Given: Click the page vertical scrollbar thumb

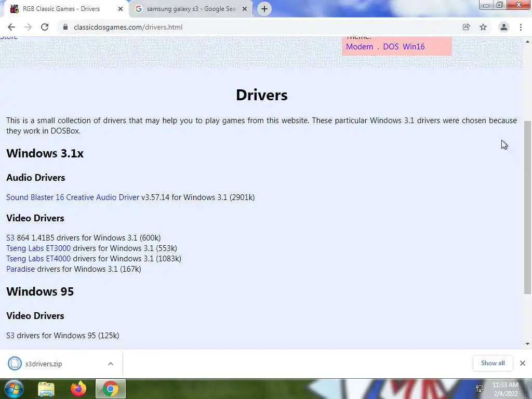Looking at the screenshot, I should point(528,207).
